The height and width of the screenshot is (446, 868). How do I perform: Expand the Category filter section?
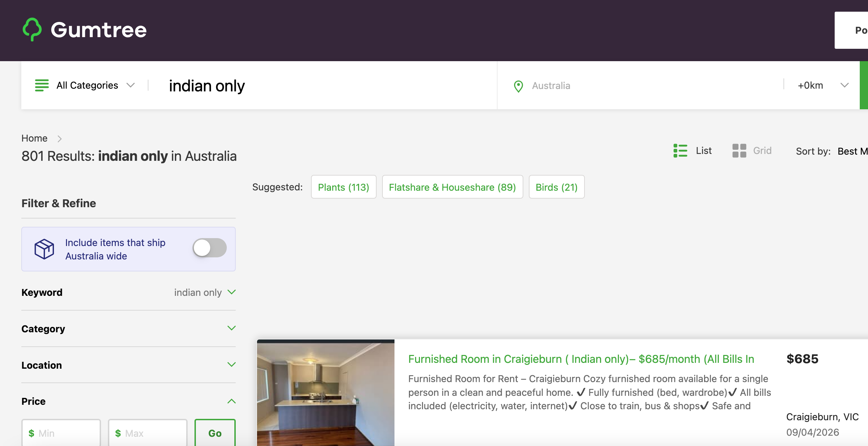tap(232, 328)
